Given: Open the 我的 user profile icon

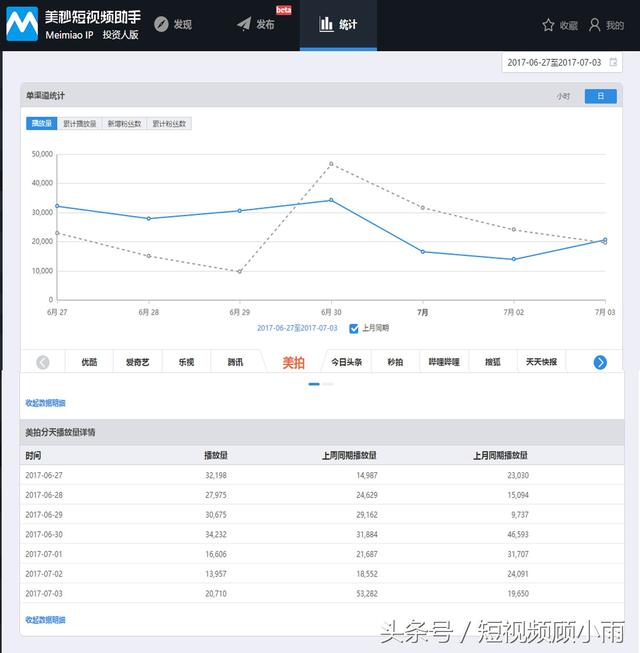Looking at the screenshot, I should pos(594,25).
